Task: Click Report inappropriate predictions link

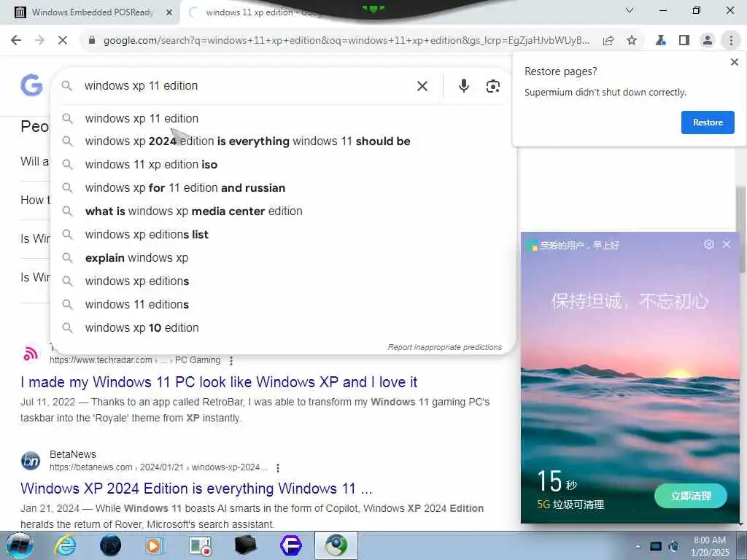Action: (444, 347)
